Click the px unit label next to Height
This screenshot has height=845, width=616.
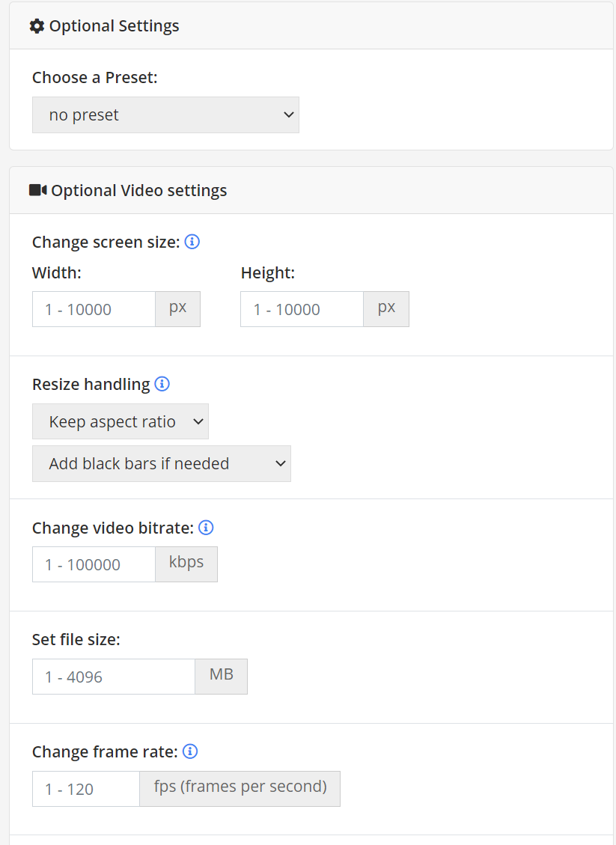click(x=386, y=308)
